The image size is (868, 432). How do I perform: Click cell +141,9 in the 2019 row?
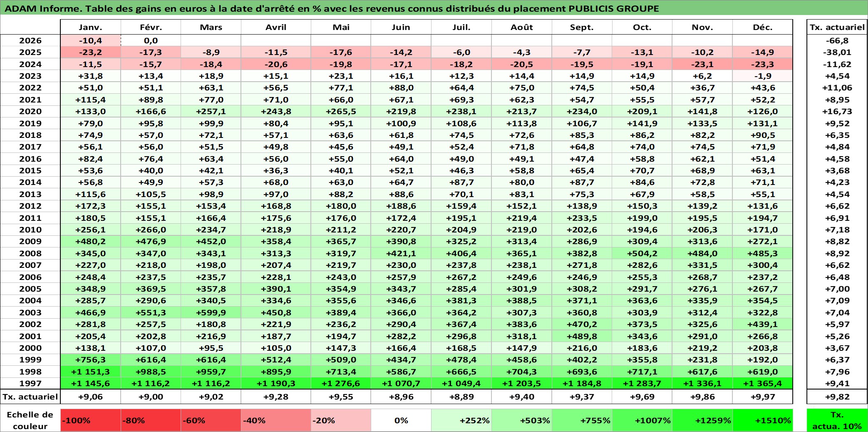click(642, 123)
